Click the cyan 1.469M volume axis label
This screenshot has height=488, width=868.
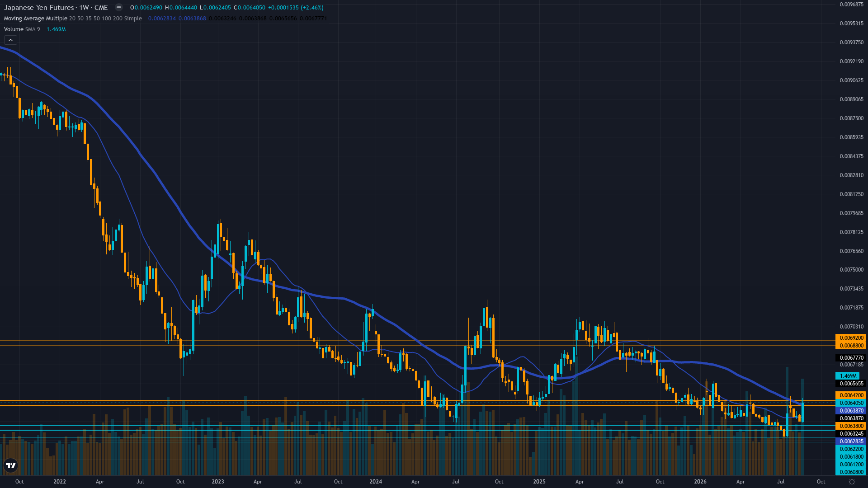pos(848,376)
